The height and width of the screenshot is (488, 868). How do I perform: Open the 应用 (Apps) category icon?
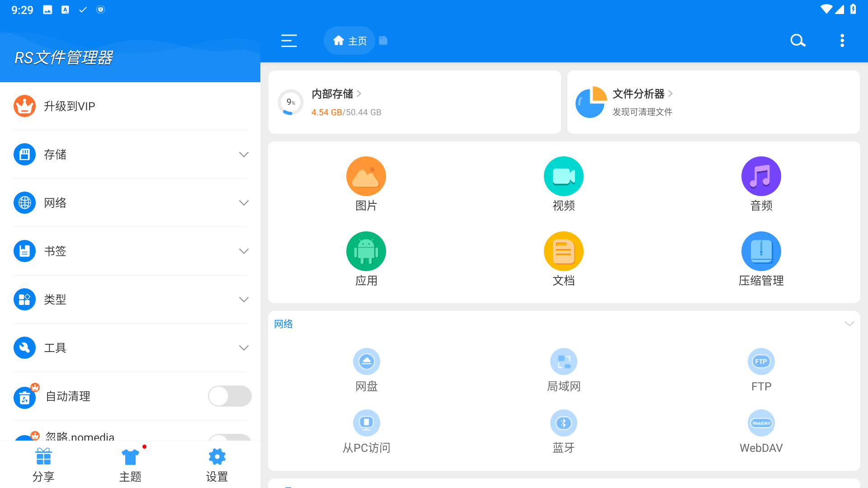[366, 251]
